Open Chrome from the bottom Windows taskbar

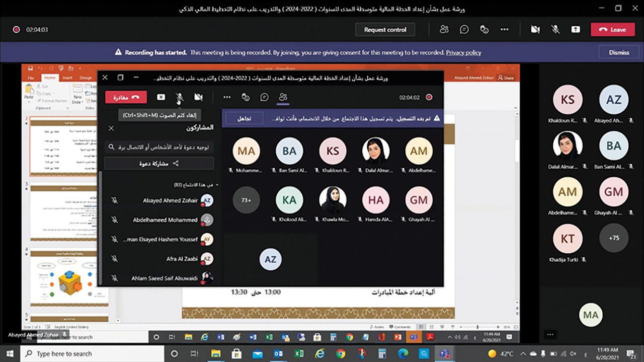click(x=341, y=353)
